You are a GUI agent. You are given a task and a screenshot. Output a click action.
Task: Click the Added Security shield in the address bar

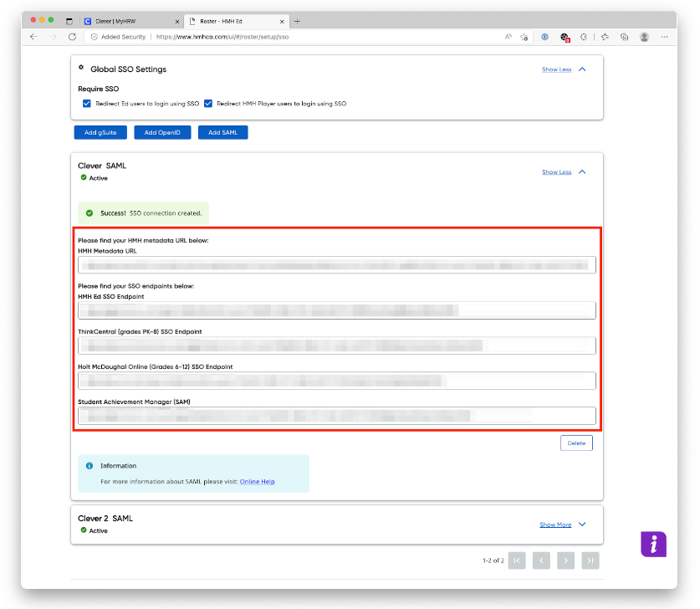(x=93, y=37)
